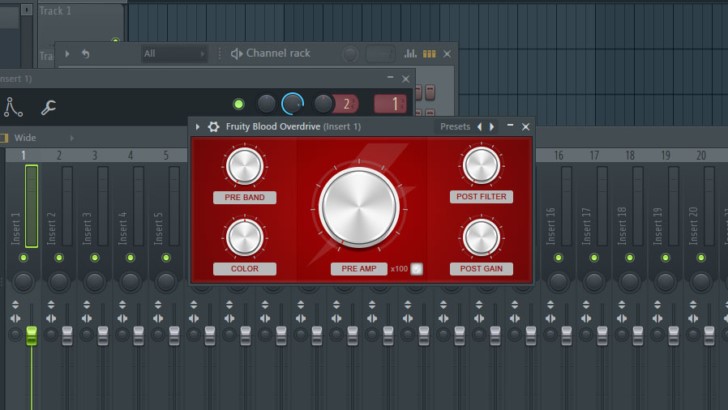Adjust the COLOR knob
728x410 pixels.
244,237
